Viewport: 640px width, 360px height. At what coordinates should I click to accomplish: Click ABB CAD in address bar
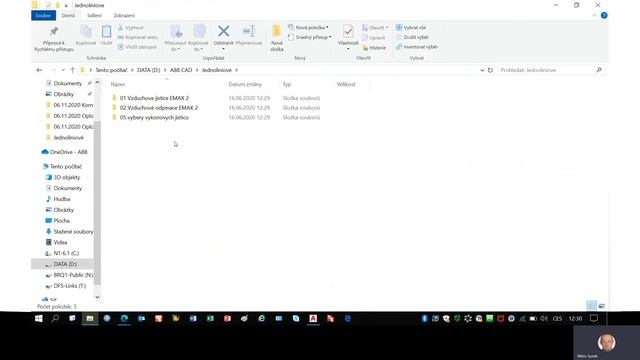(181, 70)
